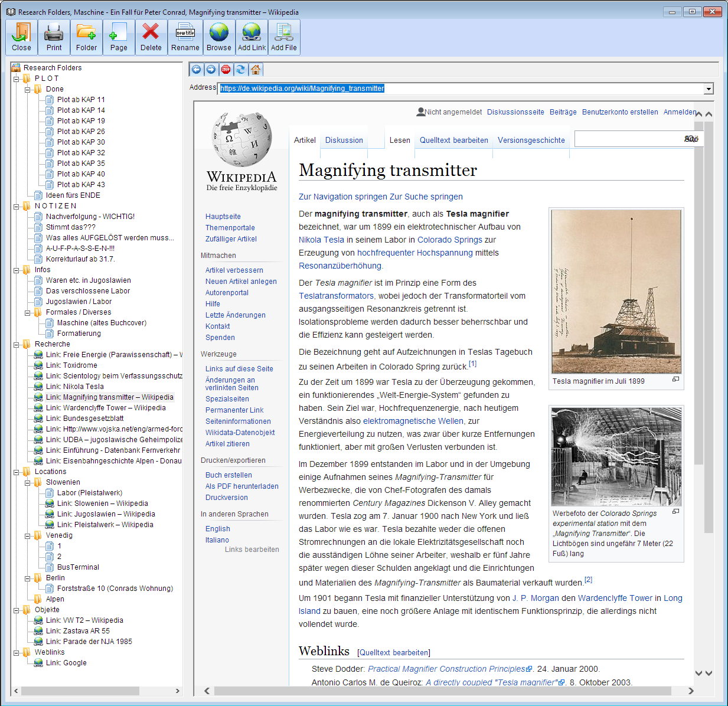Viewport: 728px width, 706px height.
Task: Collapse the Slowenien folder
Action: click(28, 482)
